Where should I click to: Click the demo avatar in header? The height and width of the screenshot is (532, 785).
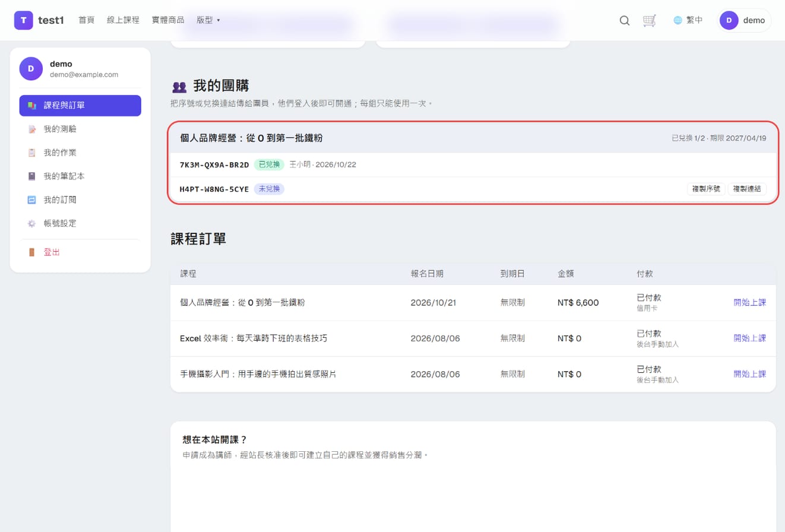(x=729, y=20)
